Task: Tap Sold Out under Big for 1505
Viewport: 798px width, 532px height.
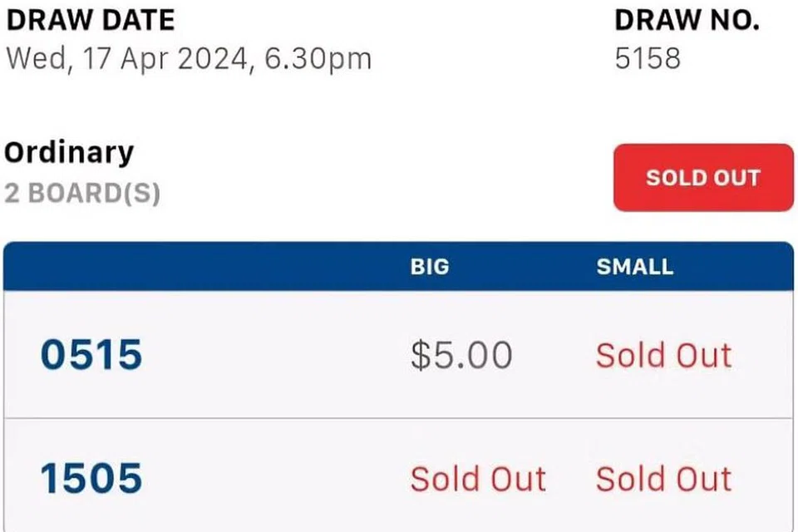Action: coord(478,479)
